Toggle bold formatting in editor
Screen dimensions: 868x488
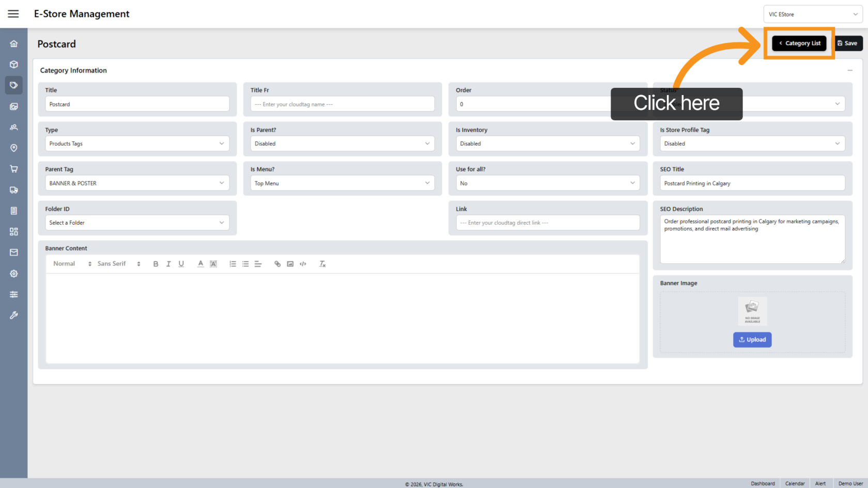(156, 264)
